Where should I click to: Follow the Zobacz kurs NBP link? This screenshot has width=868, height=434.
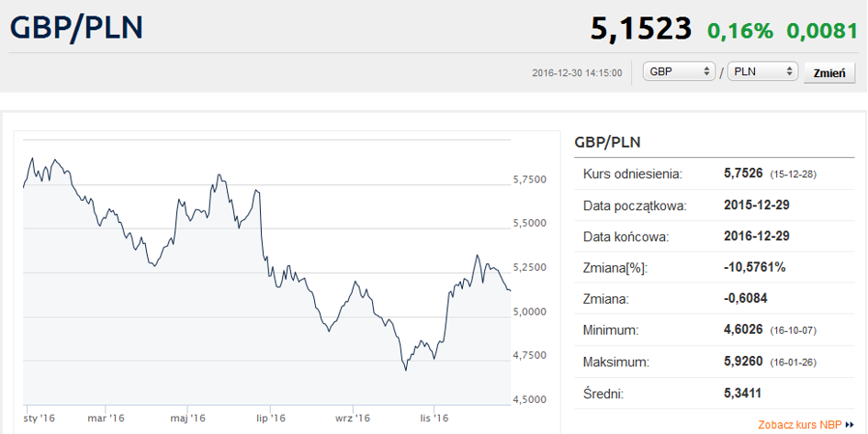tap(799, 425)
